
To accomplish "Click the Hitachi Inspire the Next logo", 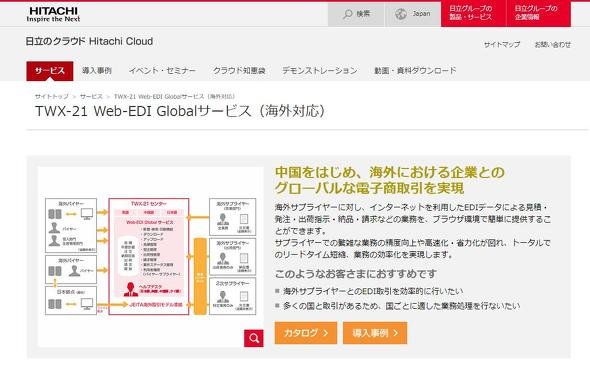I will coord(53,14).
